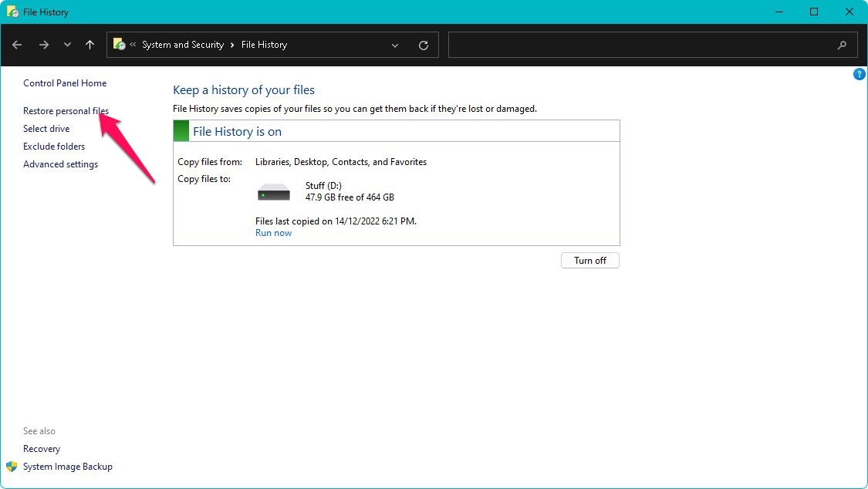
Task: Open Restore personal files
Action: click(x=66, y=110)
